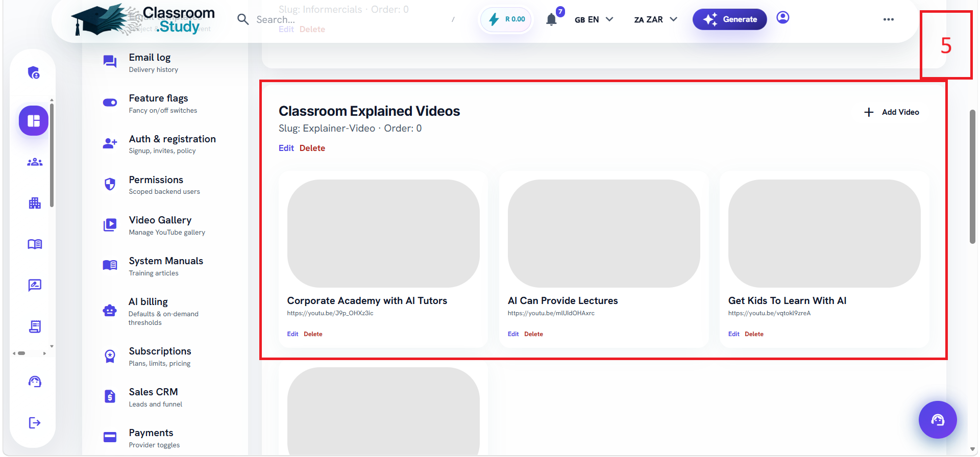
Task: Click the Email log chat icon
Action: coord(110,62)
